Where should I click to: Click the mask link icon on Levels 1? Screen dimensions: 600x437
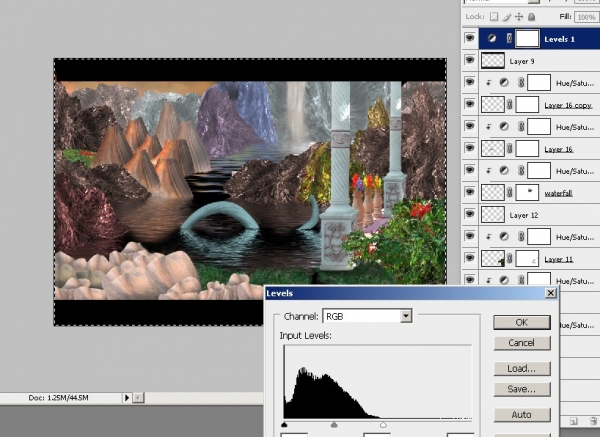click(x=509, y=39)
